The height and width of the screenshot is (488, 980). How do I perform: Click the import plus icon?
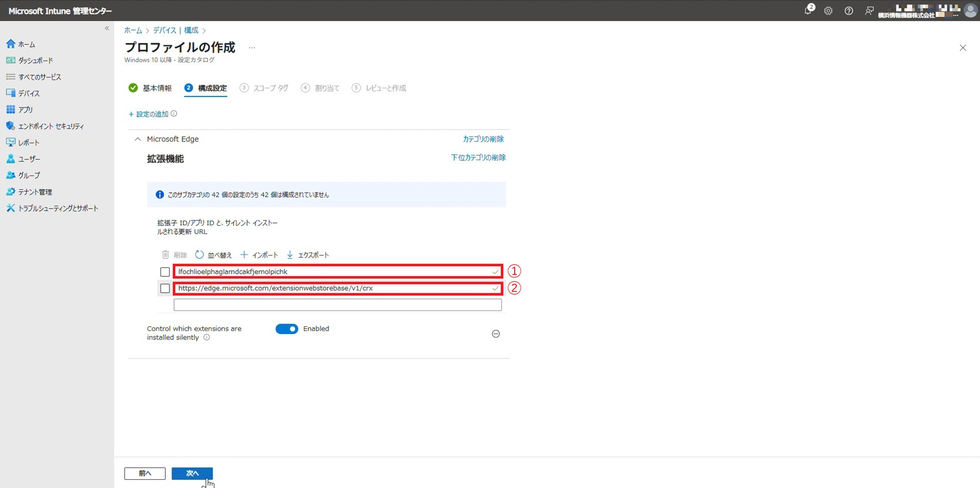pyautogui.click(x=244, y=254)
